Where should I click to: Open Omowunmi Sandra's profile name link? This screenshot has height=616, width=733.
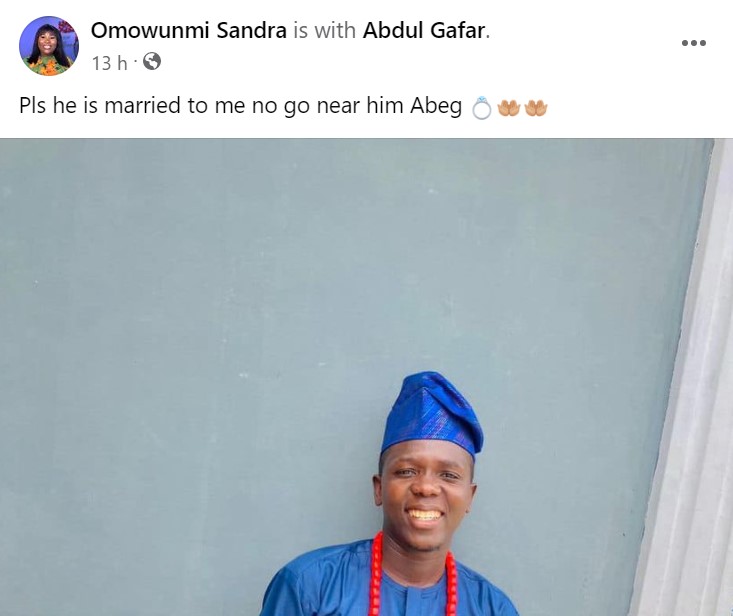click(x=188, y=31)
